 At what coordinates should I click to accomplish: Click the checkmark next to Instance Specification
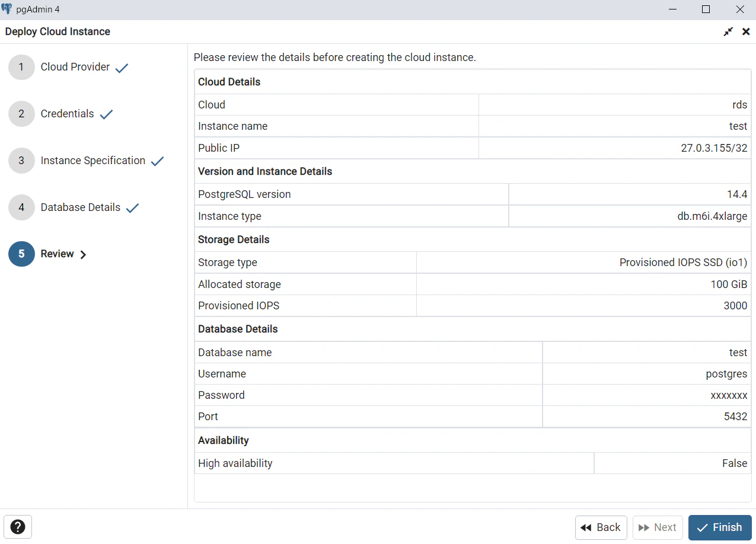point(157,161)
